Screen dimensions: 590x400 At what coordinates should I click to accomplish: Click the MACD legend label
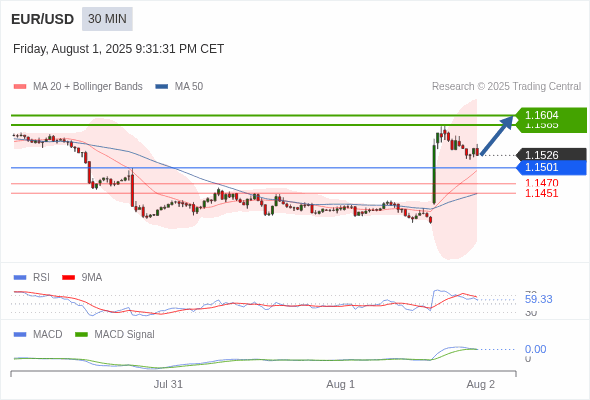click(48, 335)
